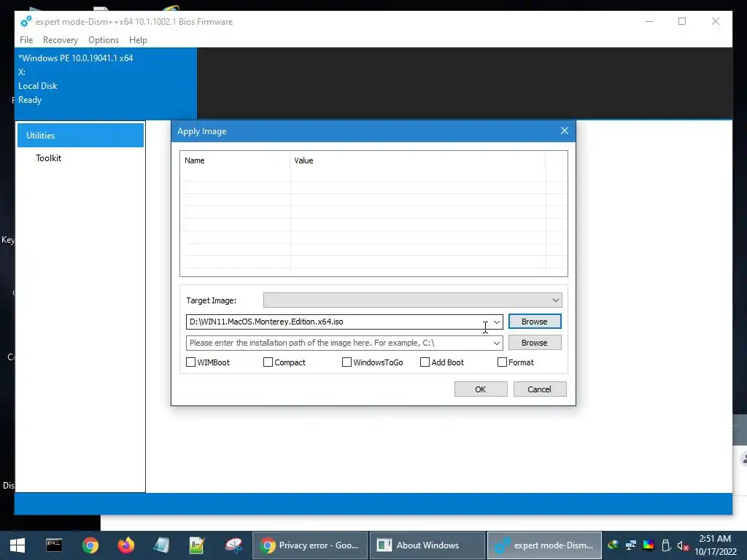Expand the installation path dropdown arrow
Image resolution: width=747 pixels, height=560 pixels.
click(x=496, y=343)
